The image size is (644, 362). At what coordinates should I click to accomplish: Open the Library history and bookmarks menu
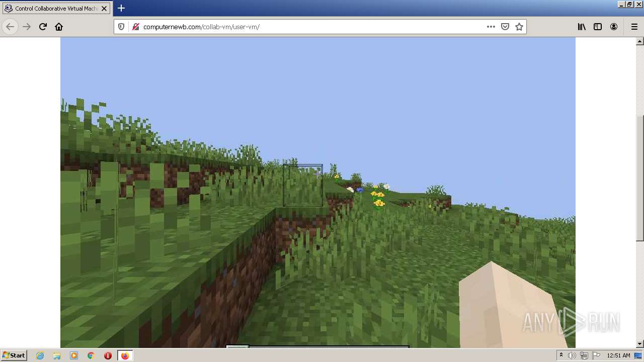582,27
